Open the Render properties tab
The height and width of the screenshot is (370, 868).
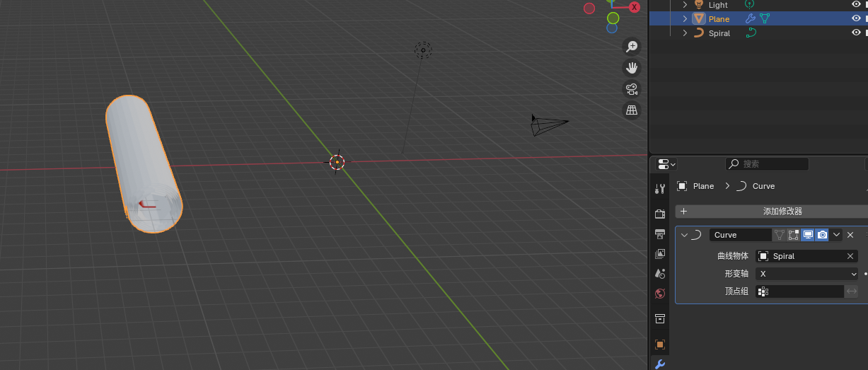point(660,214)
